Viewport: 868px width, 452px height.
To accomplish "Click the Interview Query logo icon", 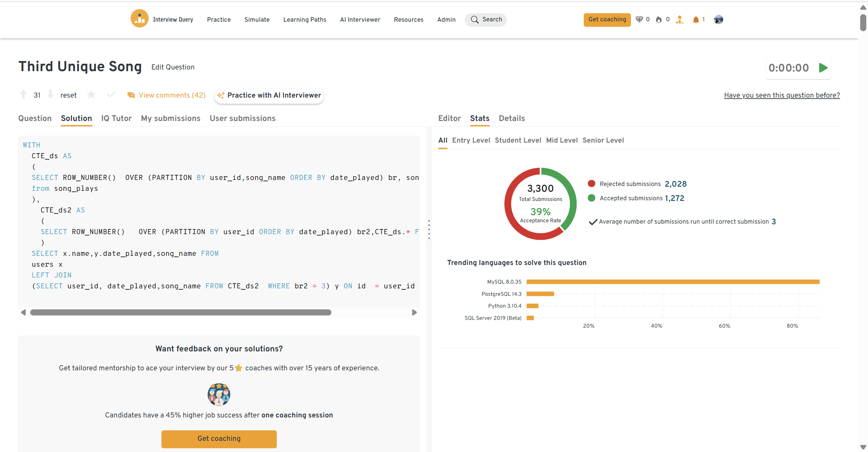I will (139, 19).
